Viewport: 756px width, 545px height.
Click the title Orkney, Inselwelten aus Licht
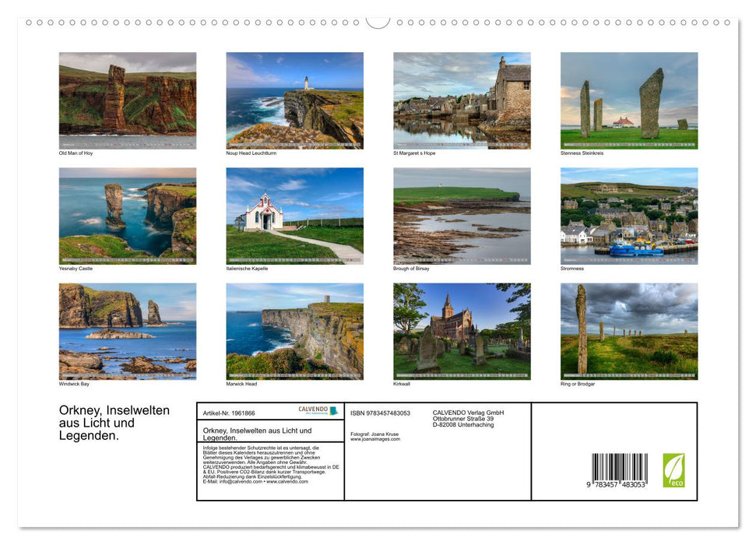pyautogui.click(x=114, y=423)
